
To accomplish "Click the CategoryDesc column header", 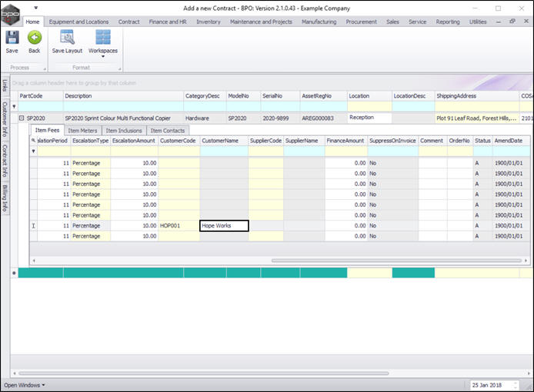I will (205, 96).
